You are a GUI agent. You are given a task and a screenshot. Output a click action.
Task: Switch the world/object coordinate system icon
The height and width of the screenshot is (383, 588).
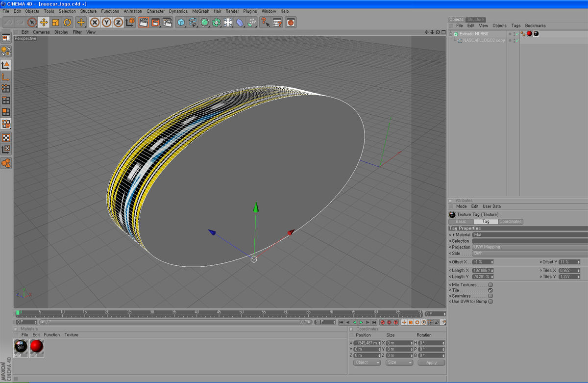tap(130, 22)
